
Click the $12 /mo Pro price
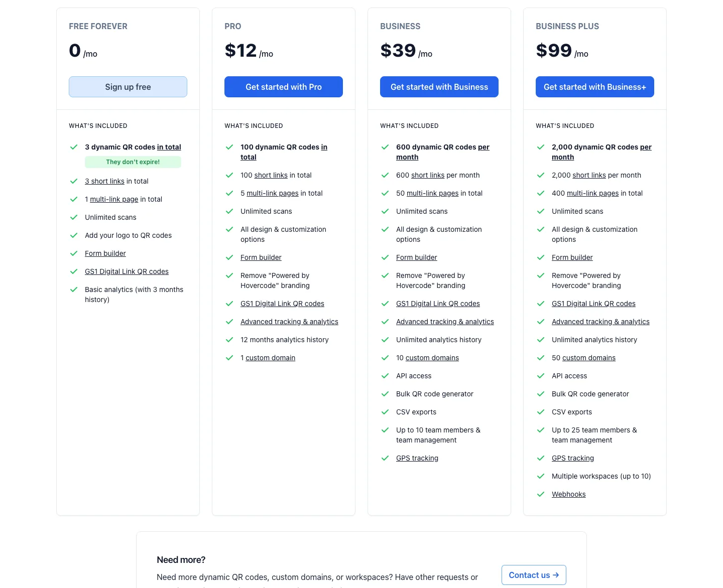(x=249, y=51)
